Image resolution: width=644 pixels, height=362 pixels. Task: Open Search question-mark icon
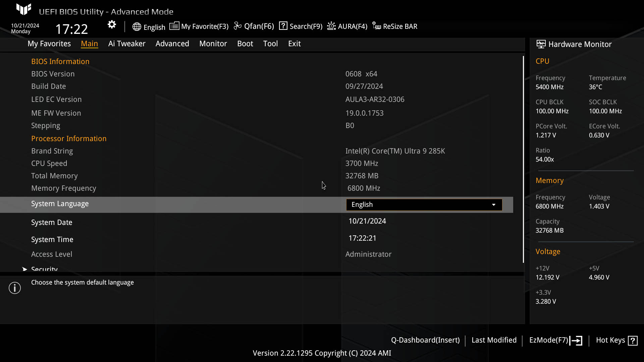[x=283, y=26]
